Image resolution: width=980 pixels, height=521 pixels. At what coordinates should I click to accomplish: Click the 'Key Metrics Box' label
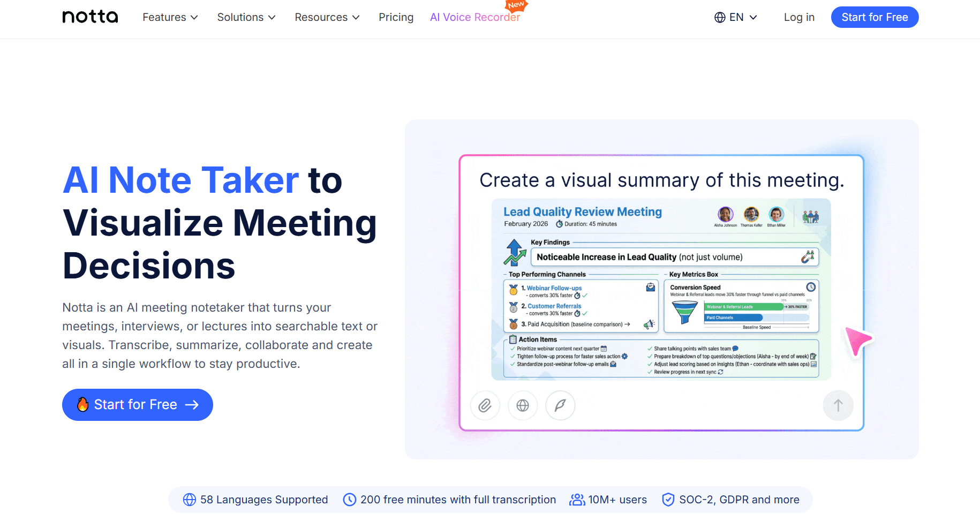pyautogui.click(x=693, y=274)
